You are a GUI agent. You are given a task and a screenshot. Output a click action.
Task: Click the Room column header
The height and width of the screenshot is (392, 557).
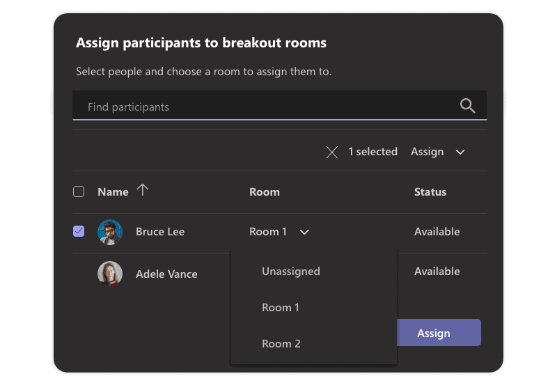pyautogui.click(x=265, y=191)
